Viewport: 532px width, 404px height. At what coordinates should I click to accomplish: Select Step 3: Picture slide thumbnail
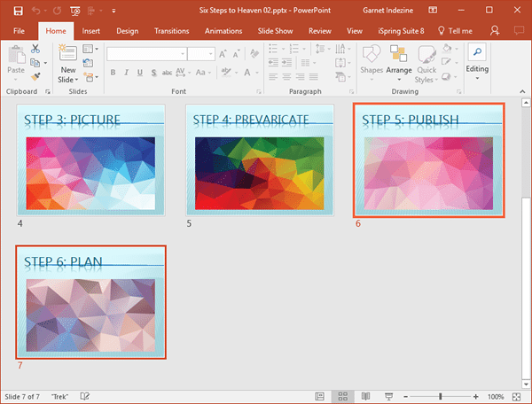pos(91,160)
